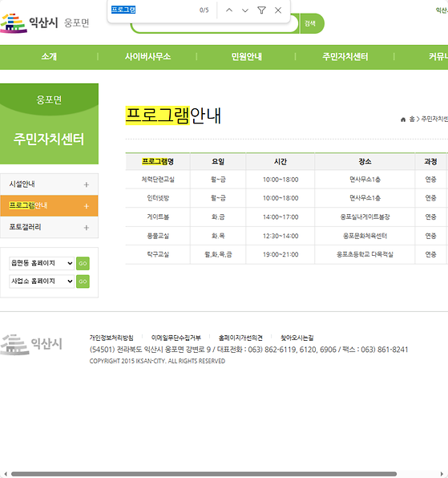Image resolution: width=448 pixels, height=478 pixels.
Task: Click the gray footer Iksan logo
Action: click(31, 345)
